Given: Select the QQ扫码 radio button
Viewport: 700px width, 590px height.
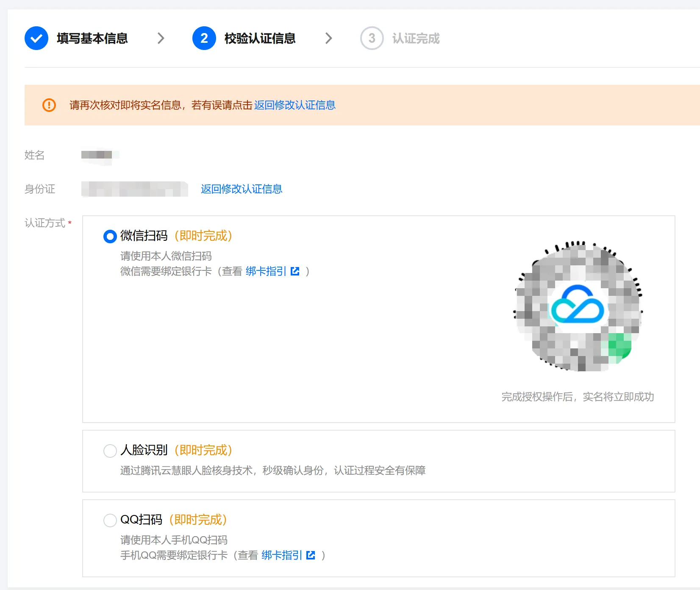Looking at the screenshot, I should tap(110, 520).
